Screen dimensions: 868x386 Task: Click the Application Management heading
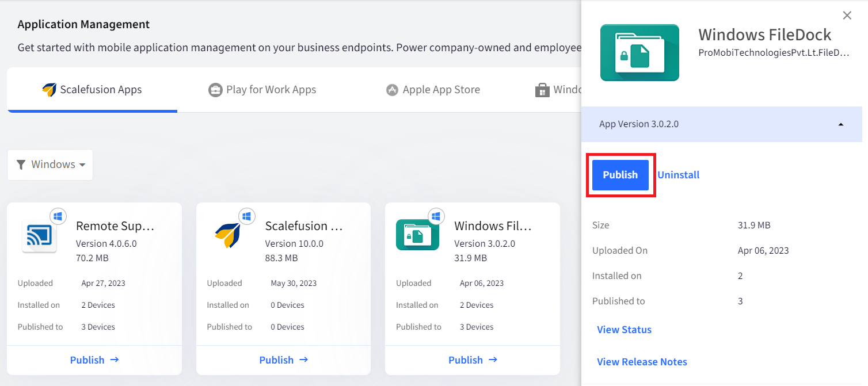(x=83, y=24)
